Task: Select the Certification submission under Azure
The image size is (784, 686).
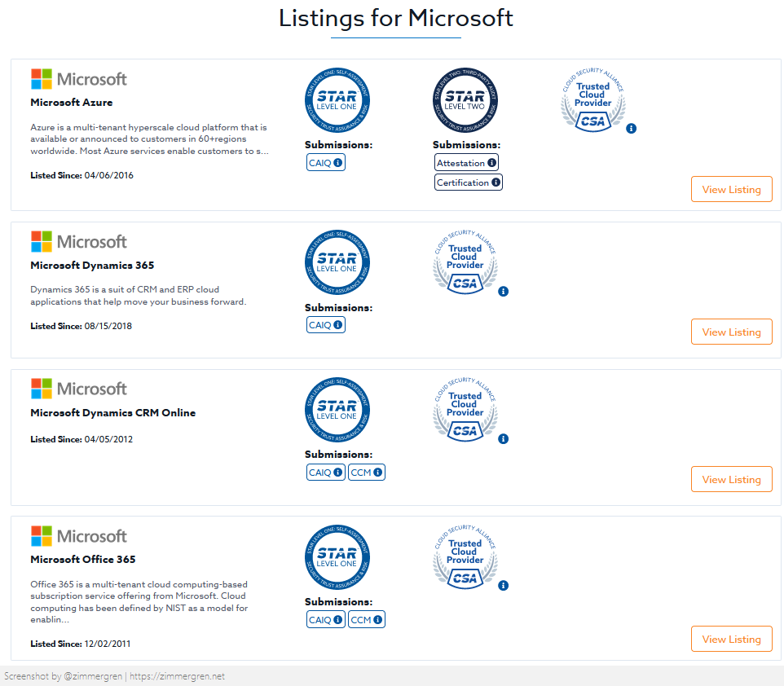Action: [x=469, y=182]
